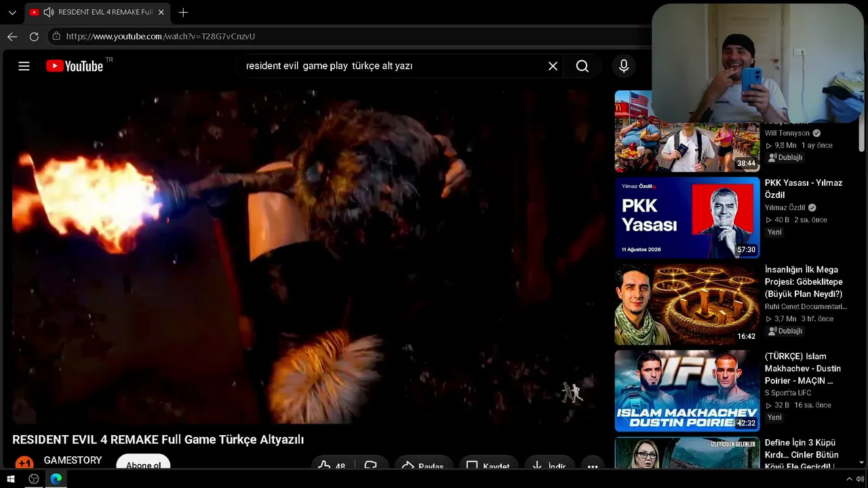Open the YouTube guide hamburger menu
868x488 pixels.
click(24, 66)
